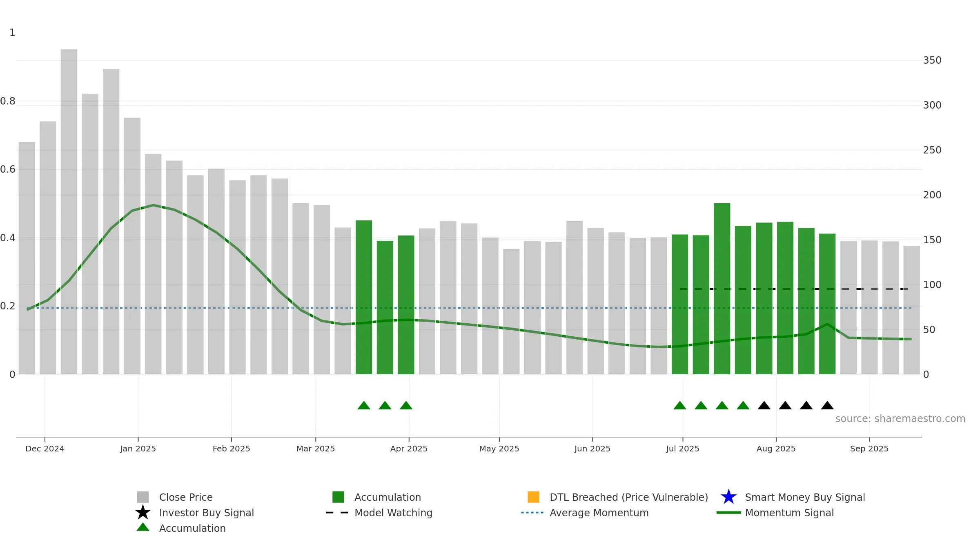Click the Momentum Signal green line legend icon
980x551 pixels.
(x=728, y=513)
